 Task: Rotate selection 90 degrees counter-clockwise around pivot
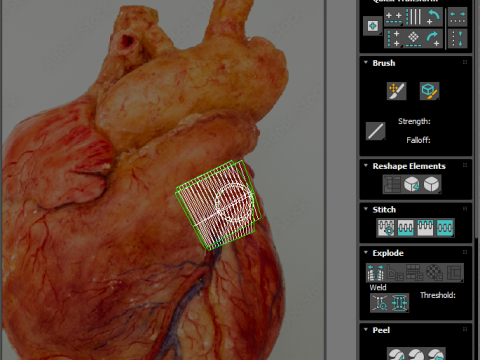(x=433, y=17)
